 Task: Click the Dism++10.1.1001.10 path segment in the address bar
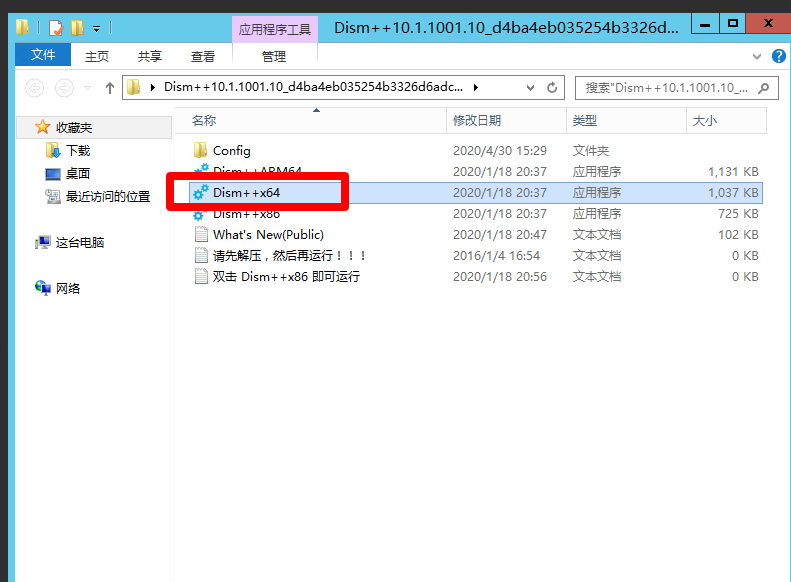313,87
